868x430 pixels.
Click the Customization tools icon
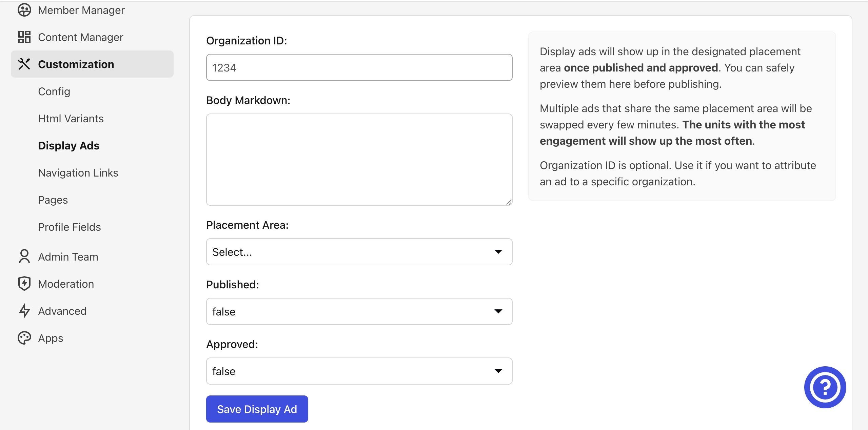[x=24, y=64]
